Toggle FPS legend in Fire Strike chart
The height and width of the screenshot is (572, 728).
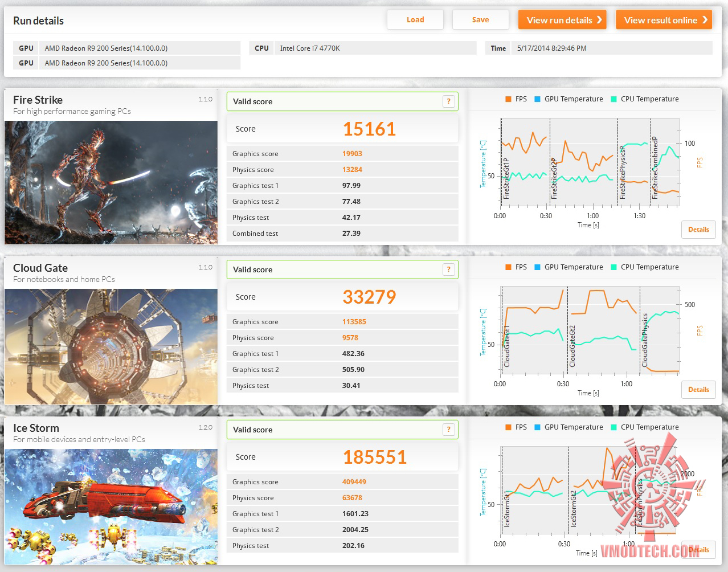pyautogui.click(x=516, y=99)
